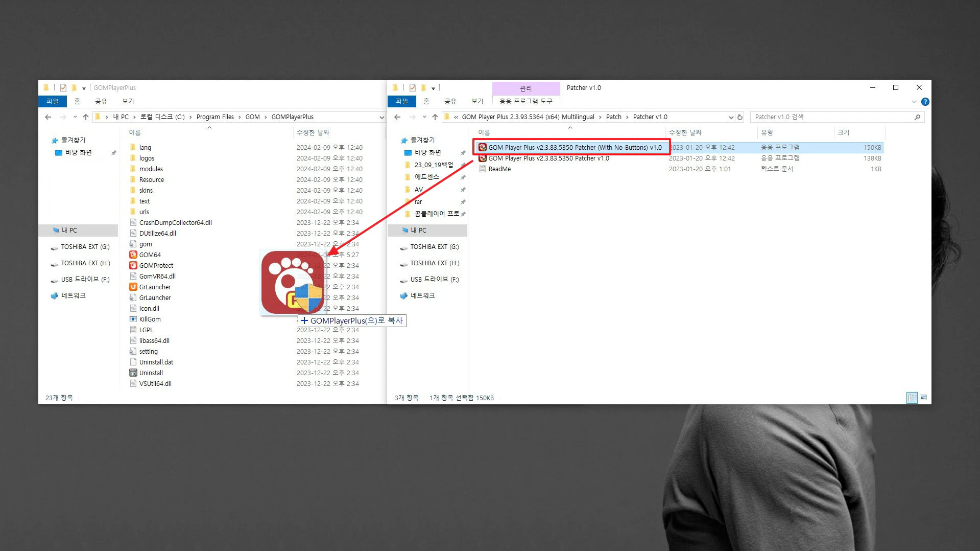Click Patch in the Patcher address breadcrumb
The image size is (980, 551).
[x=614, y=117]
